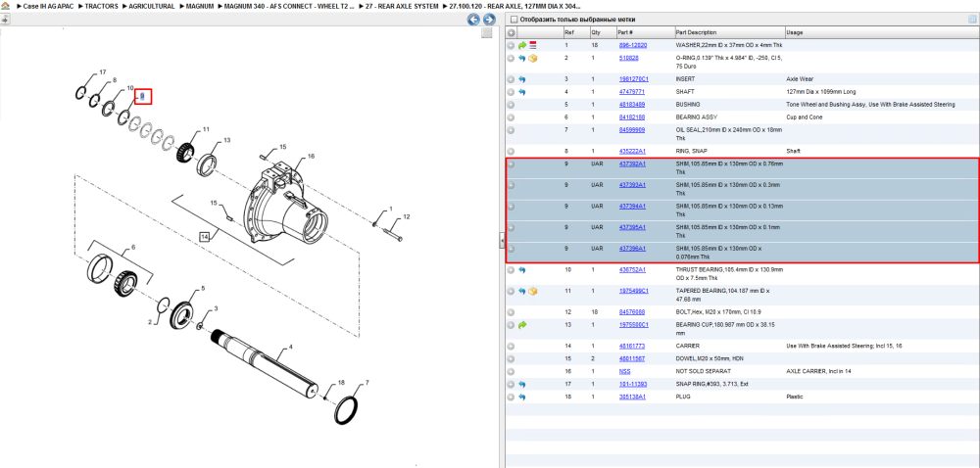Click the blue arrow icon on THRUST BEARING row
Image resolution: width=980 pixels, height=468 pixels.
coord(522,269)
